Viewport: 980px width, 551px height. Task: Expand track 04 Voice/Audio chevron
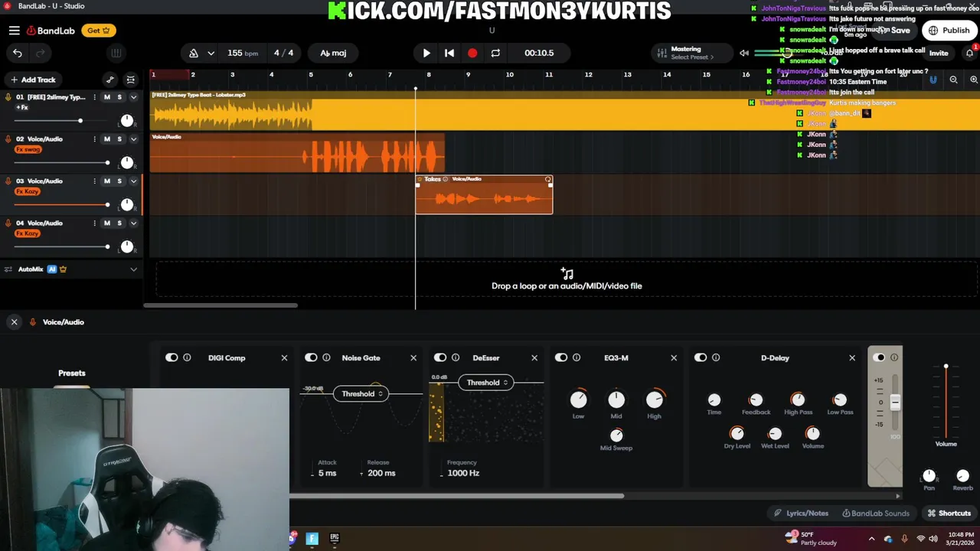point(133,223)
